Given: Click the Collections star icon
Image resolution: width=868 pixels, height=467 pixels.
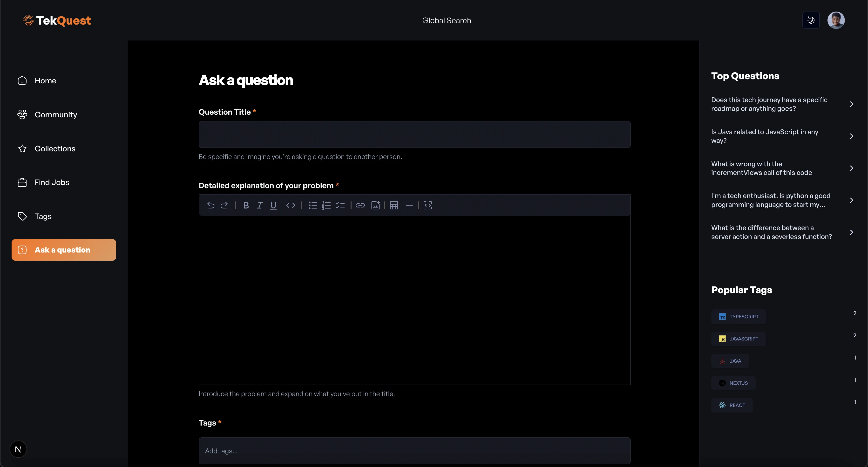Looking at the screenshot, I should coord(22,148).
